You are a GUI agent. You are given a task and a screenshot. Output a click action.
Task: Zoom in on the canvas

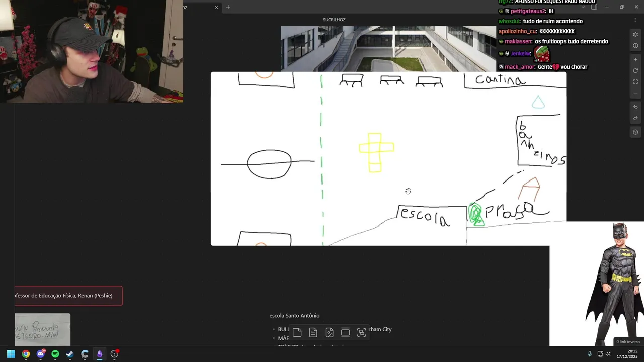point(635,60)
